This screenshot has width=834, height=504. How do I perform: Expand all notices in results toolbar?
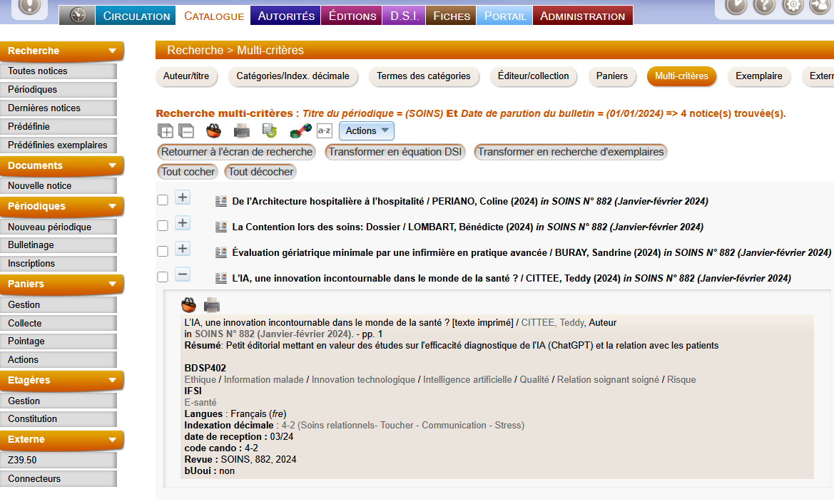(166, 131)
